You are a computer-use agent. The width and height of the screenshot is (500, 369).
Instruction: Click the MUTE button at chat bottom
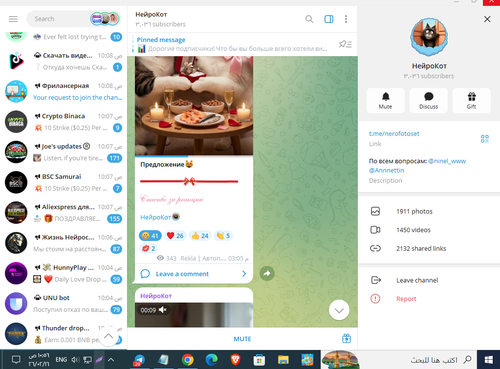(242, 339)
